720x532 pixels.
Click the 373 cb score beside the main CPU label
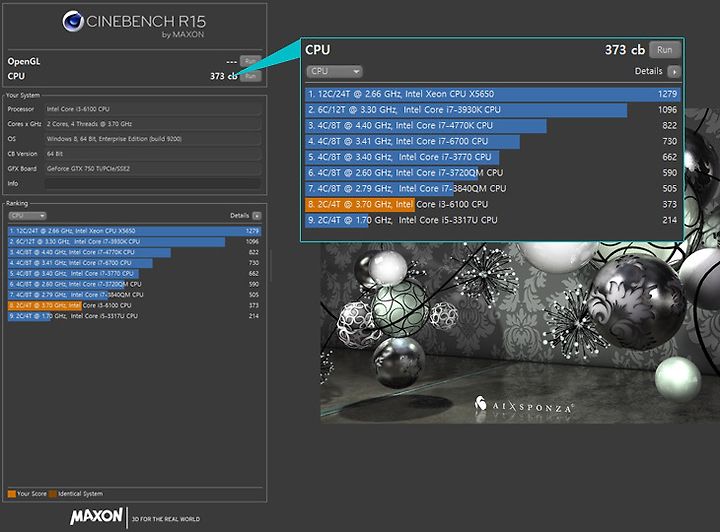point(224,76)
